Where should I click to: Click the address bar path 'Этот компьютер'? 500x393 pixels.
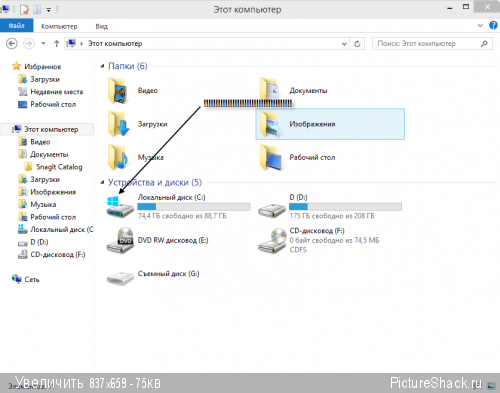tap(115, 44)
